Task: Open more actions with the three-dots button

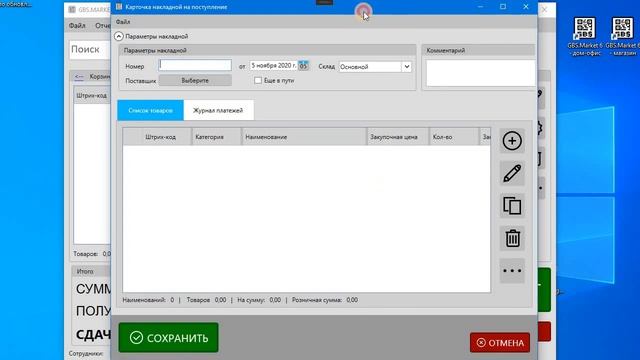Action: coord(512,270)
